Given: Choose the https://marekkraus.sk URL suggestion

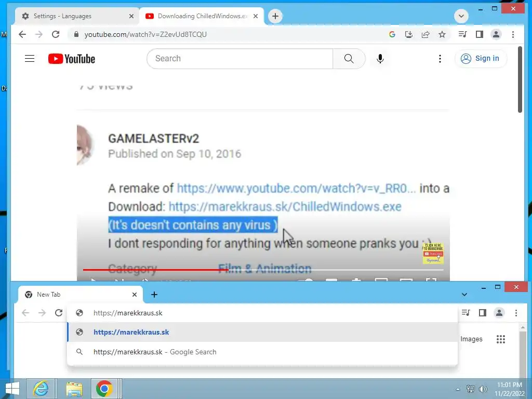Looking at the screenshot, I should tap(262, 332).
